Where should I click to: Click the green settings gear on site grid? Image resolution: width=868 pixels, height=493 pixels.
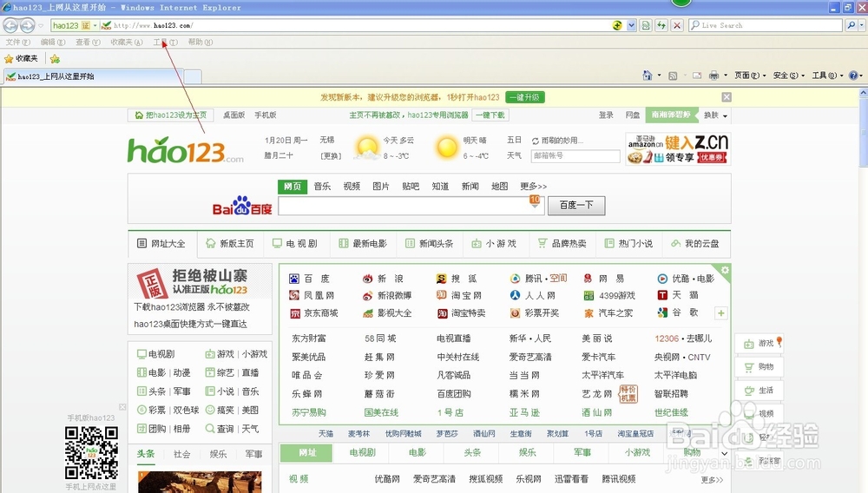[725, 270]
